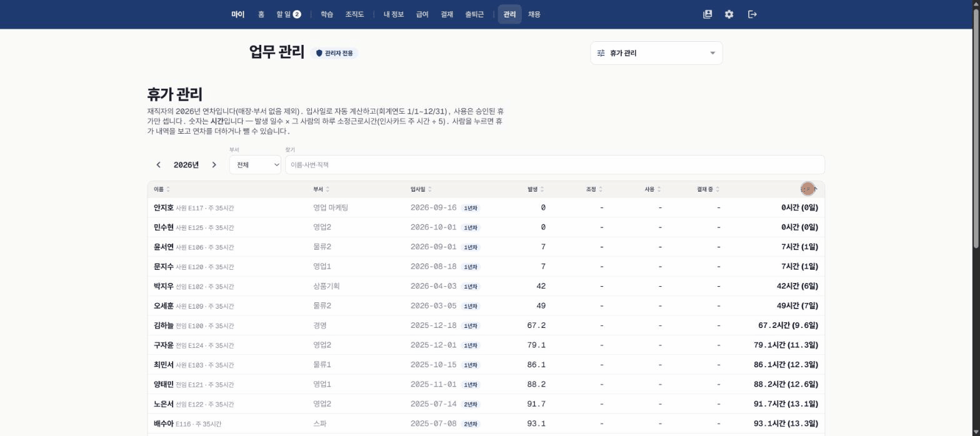Click the 42시간 (6일) balance cell

[797, 286]
